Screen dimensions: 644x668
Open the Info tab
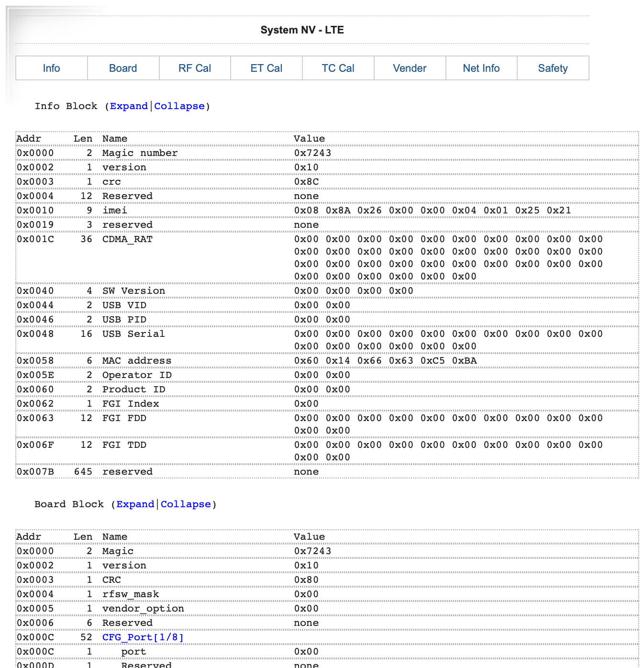tap(51, 68)
